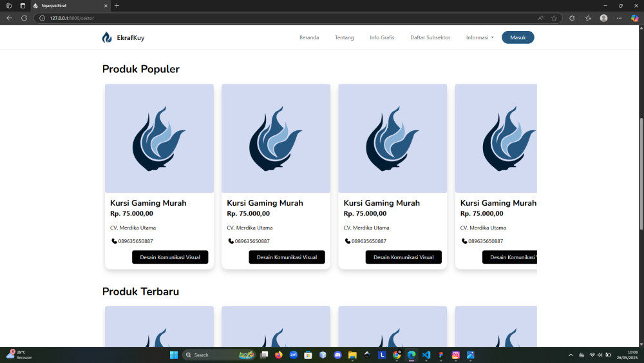
Task: Open the blue L app in taskbar
Action: point(382,355)
